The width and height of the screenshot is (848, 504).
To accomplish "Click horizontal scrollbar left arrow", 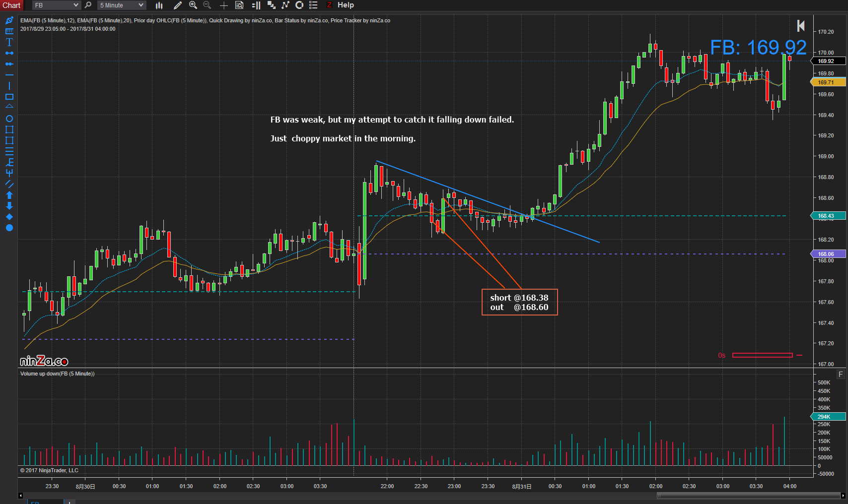I will 20,496.
